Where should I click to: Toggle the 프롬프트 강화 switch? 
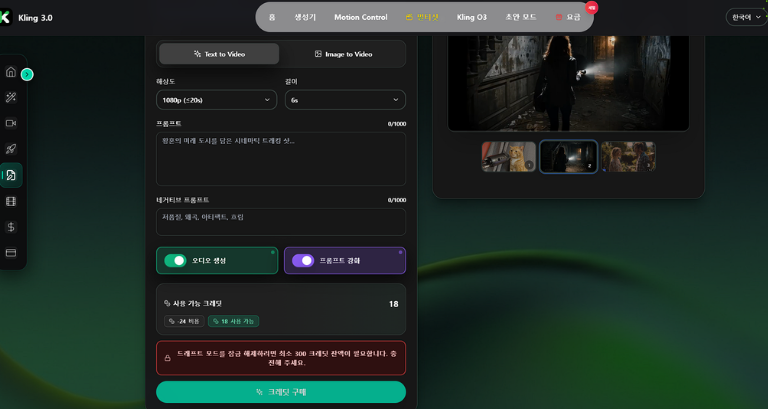point(303,261)
